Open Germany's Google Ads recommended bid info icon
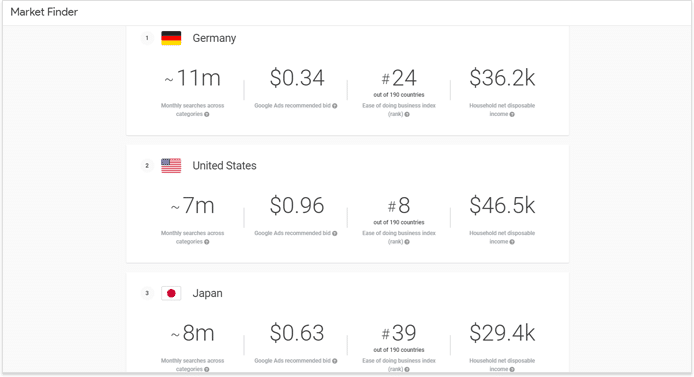The height and width of the screenshot is (377, 694). tap(335, 106)
